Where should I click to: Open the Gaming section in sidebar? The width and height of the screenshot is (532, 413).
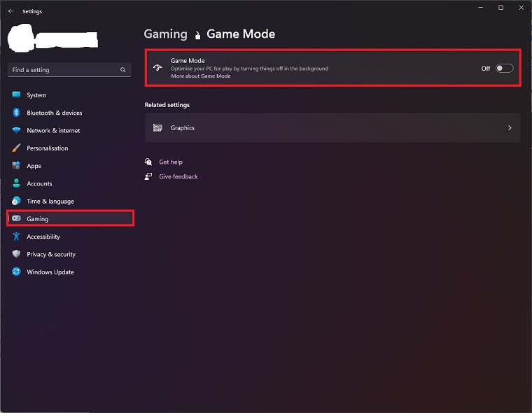[x=38, y=219]
